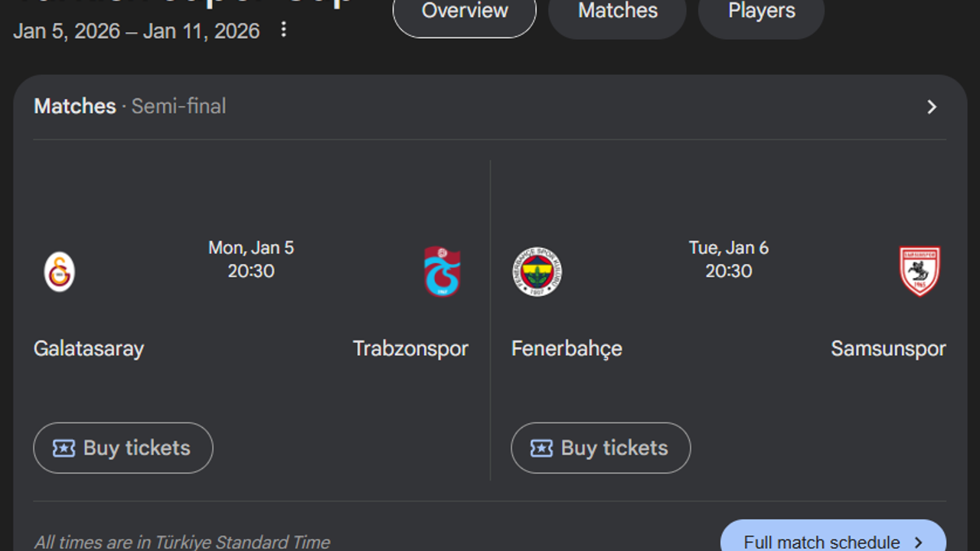Click arrow on Full match schedule
This screenshot has height=551, width=980.
click(x=919, y=543)
